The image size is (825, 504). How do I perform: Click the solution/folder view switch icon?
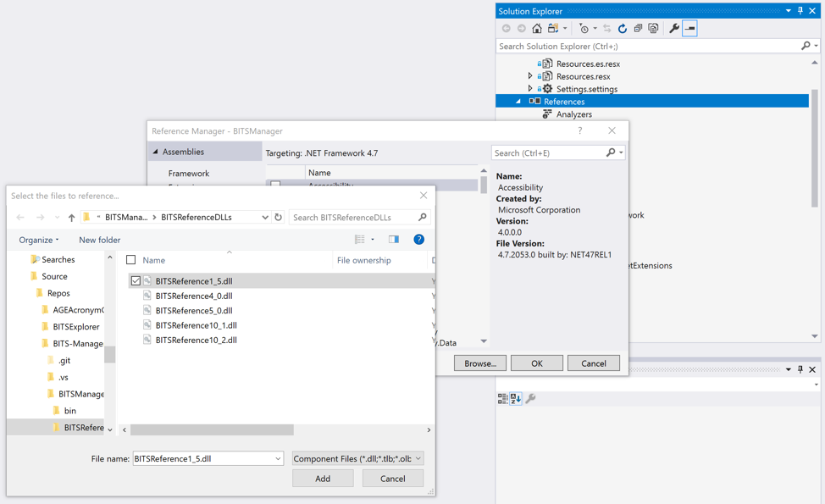pos(553,29)
